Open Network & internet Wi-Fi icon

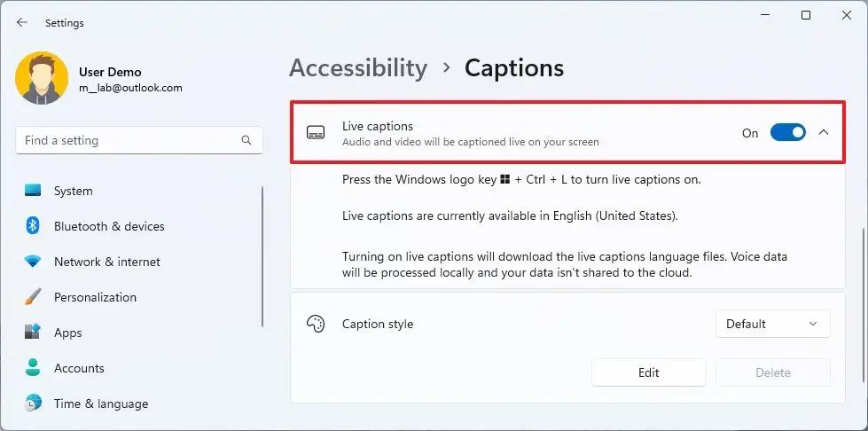(x=33, y=262)
